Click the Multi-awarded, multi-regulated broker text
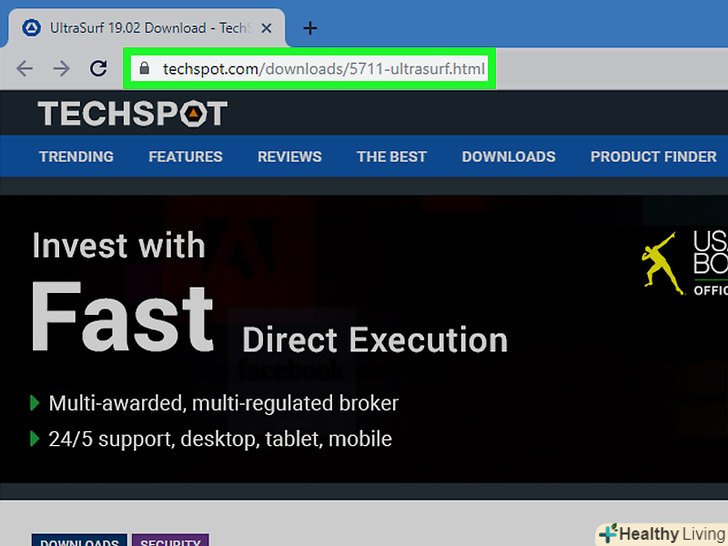The width and height of the screenshot is (728, 546). (223, 403)
